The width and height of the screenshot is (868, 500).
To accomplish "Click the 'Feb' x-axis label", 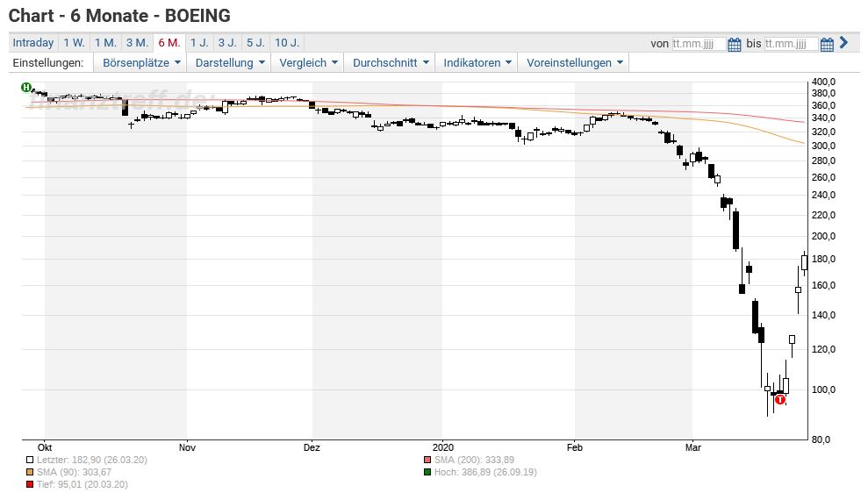I will click(x=575, y=447).
